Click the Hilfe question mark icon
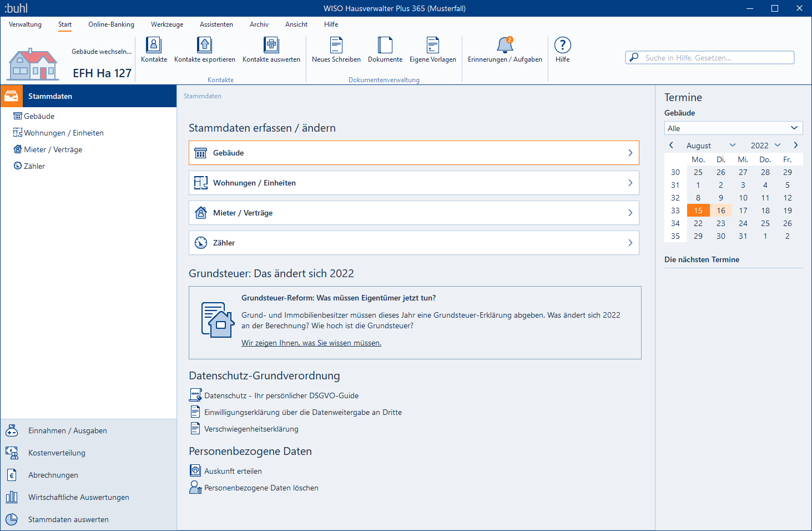This screenshot has width=812, height=531. coord(563,45)
